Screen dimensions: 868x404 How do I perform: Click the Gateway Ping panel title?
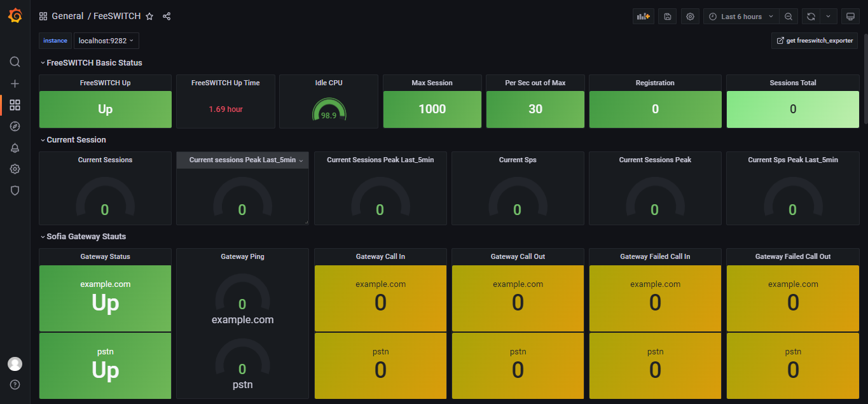click(243, 256)
